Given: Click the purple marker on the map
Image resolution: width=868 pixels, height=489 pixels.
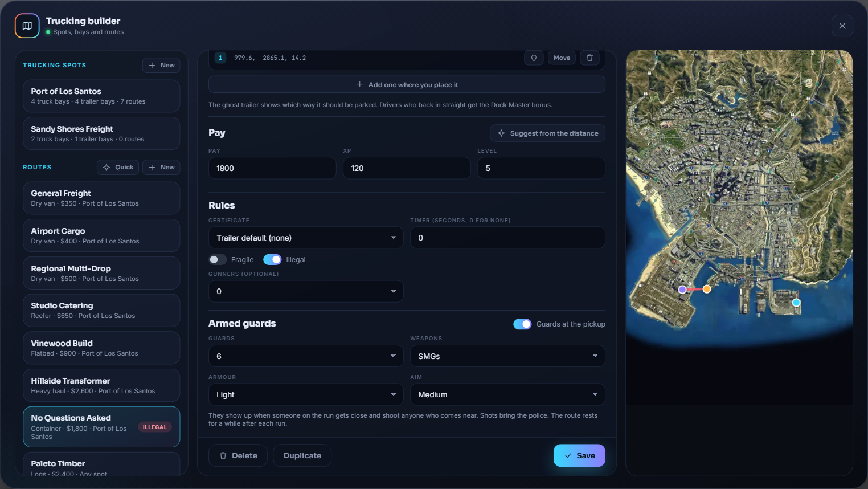Looking at the screenshot, I should point(682,290).
